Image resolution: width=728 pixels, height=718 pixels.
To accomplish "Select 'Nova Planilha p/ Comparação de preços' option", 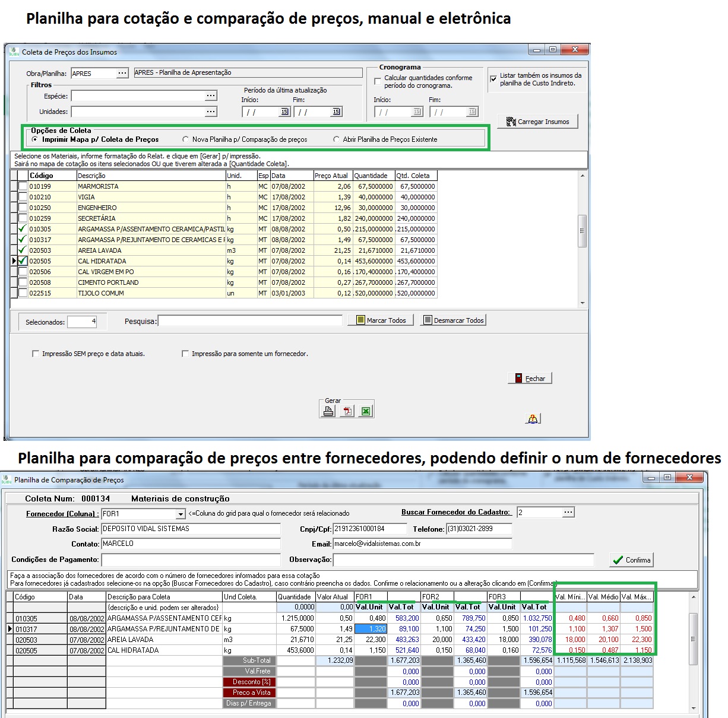I will [186, 139].
